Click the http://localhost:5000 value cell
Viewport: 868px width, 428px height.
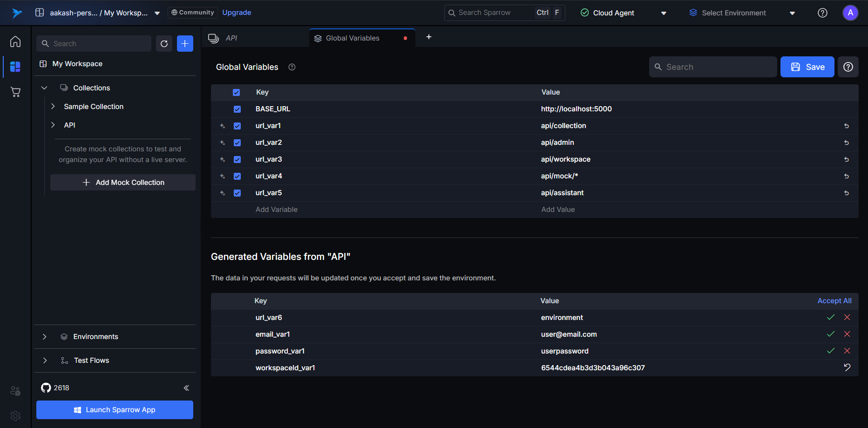[x=576, y=109]
